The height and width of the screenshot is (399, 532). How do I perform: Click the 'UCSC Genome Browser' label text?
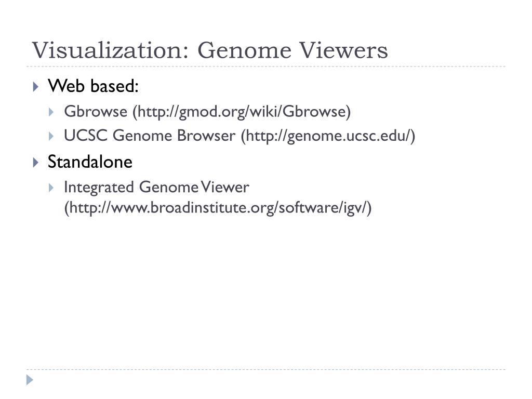pyautogui.click(x=150, y=136)
